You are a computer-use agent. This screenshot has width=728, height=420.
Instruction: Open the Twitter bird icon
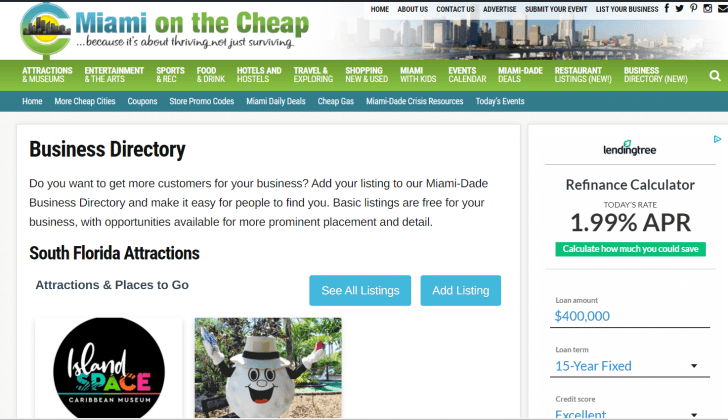tap(680, 8)
